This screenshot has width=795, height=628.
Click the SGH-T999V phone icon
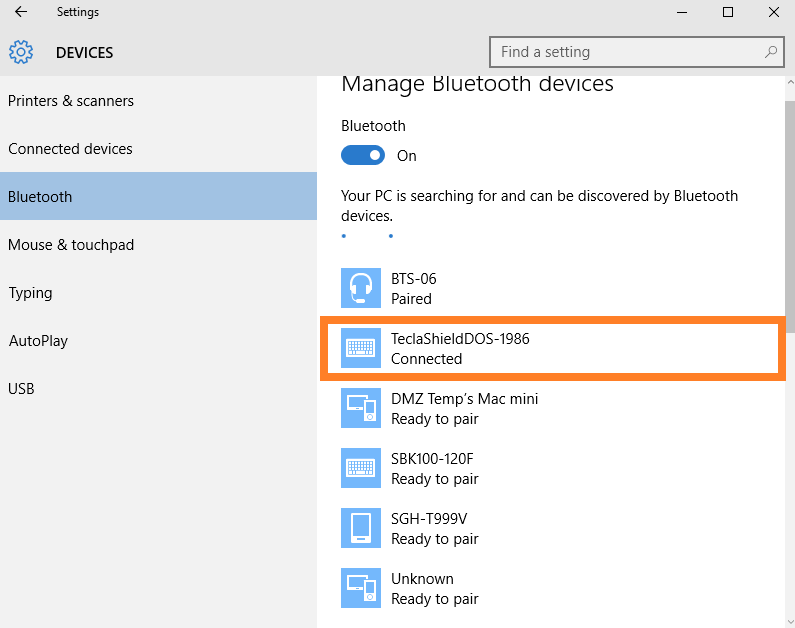click(360, 528)
